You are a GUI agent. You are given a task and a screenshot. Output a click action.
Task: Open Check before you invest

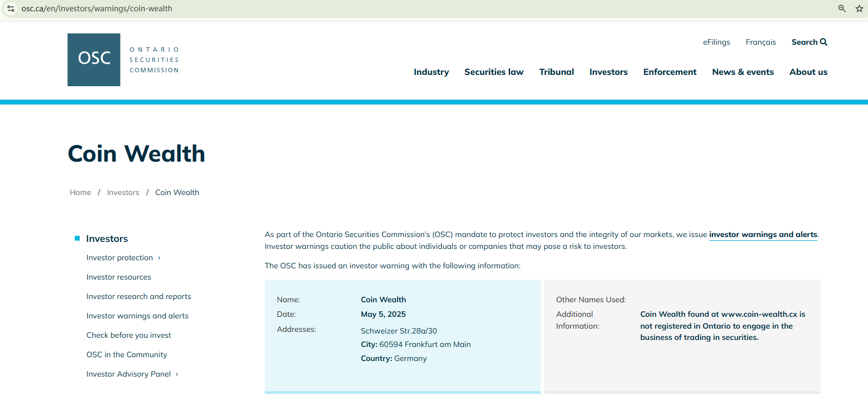[129, 336]
